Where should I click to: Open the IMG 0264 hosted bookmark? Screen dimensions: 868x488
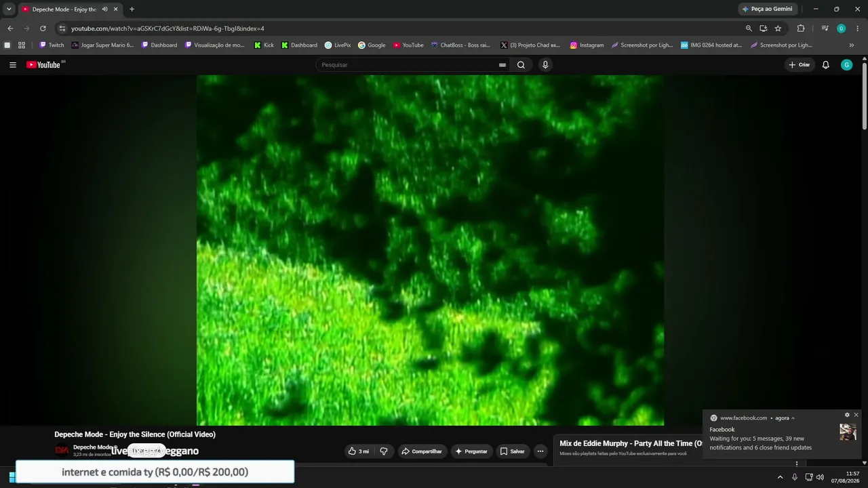pos(711,45)
